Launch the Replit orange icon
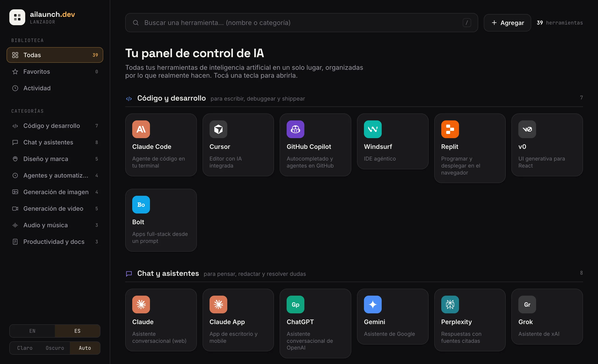Screen dimensions: 598x364 coord(450,129)
